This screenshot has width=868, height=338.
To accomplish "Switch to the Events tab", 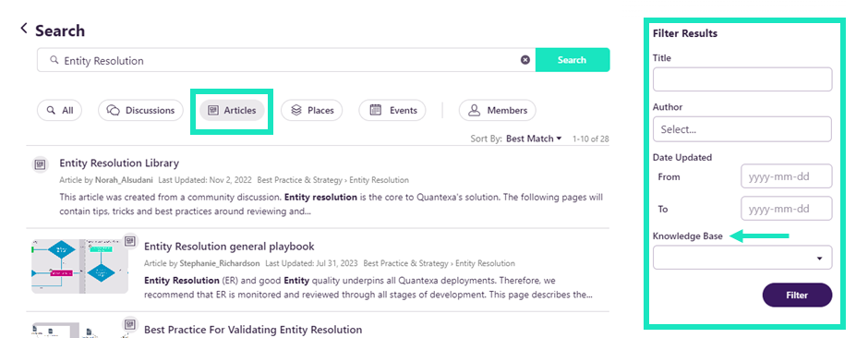I will click(392, 110).
